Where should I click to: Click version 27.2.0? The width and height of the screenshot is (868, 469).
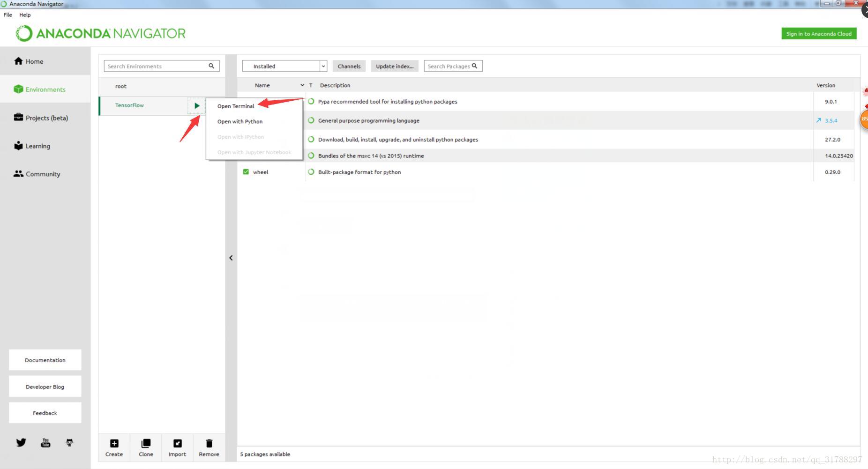(832, 139)
